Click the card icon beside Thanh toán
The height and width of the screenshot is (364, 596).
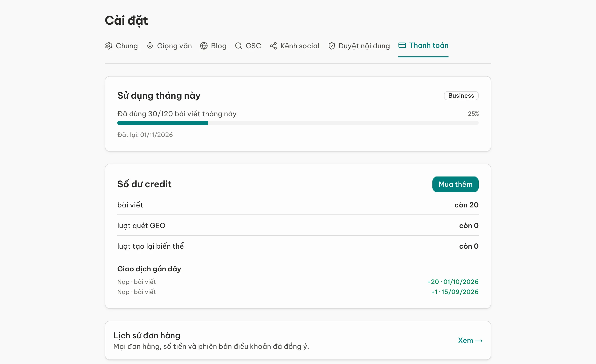click(402, 45)
